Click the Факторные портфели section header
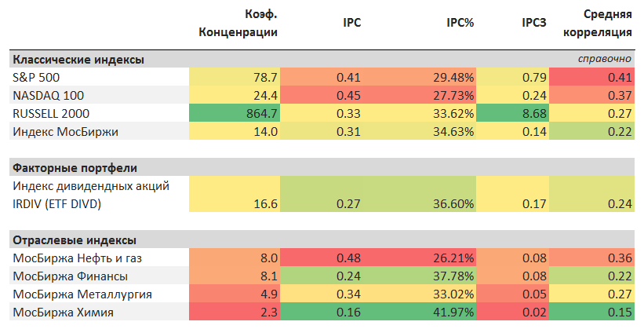Viewport: 644px width, 329px height. tap(73, 167)
